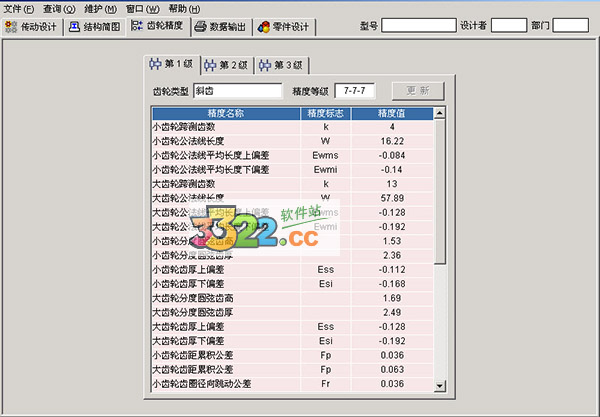Click the 结构简图 toolbar icon
Screen dimensions: 600x417
74,27
